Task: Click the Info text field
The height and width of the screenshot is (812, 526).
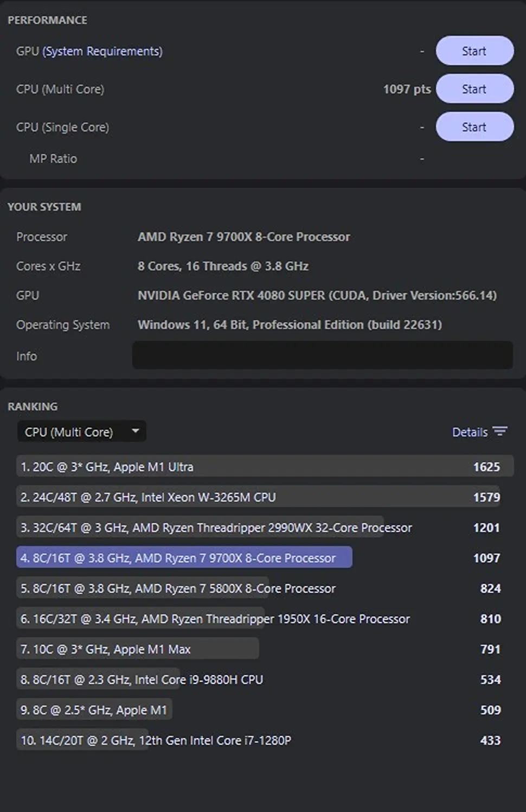Action: [x=323, y=356]
